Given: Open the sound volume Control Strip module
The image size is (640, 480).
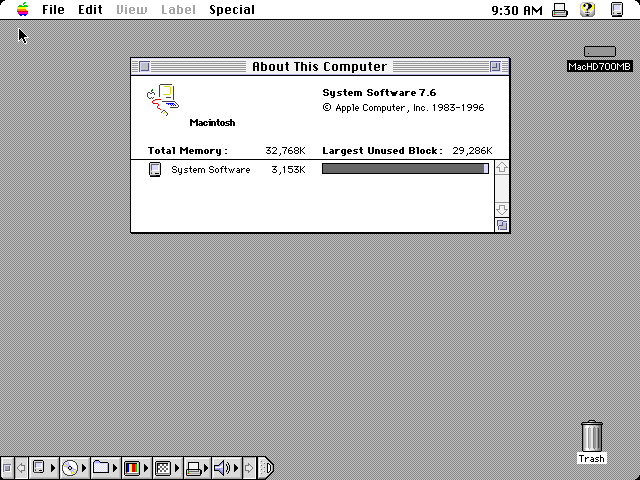Looking at the screenshot, I should click(x=227, y=468).
